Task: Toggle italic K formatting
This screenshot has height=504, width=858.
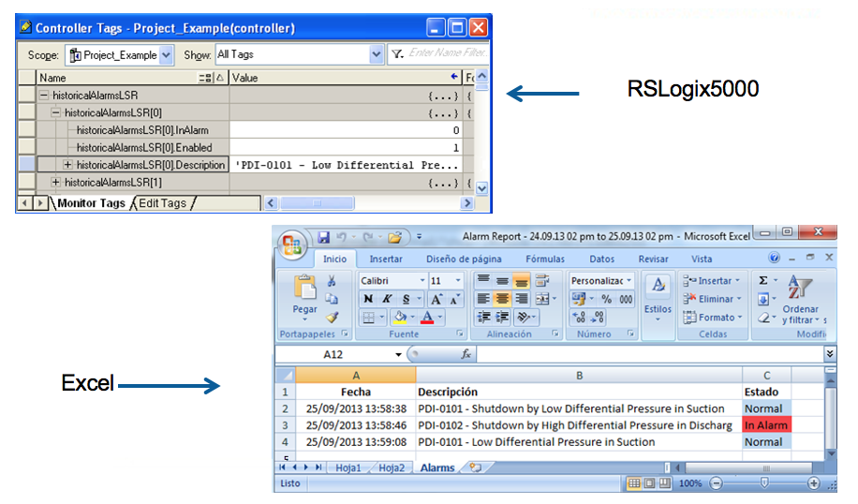Action: click(387, 299)
